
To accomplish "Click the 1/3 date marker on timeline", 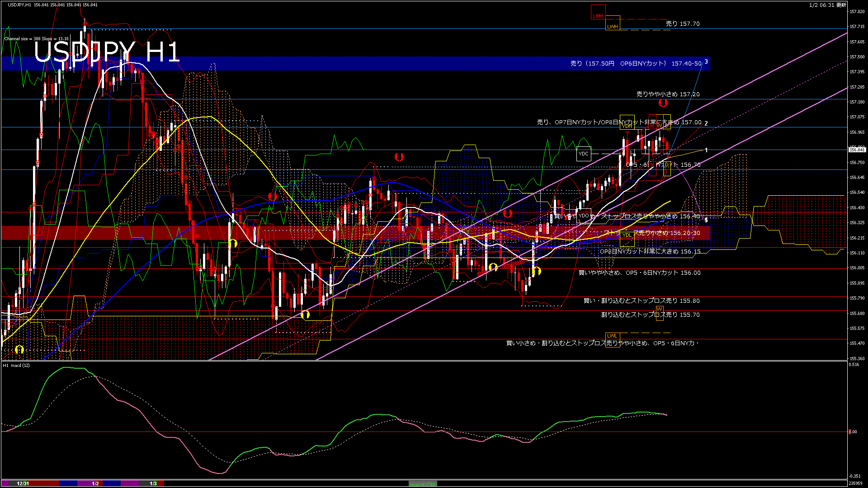I will pos(153,483).
